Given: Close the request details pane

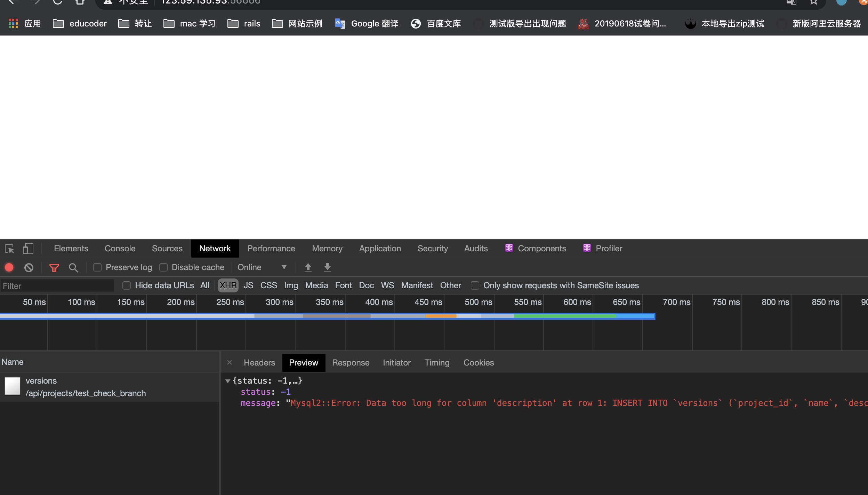Looking at the screenshot, I should [x=230, y=362].
